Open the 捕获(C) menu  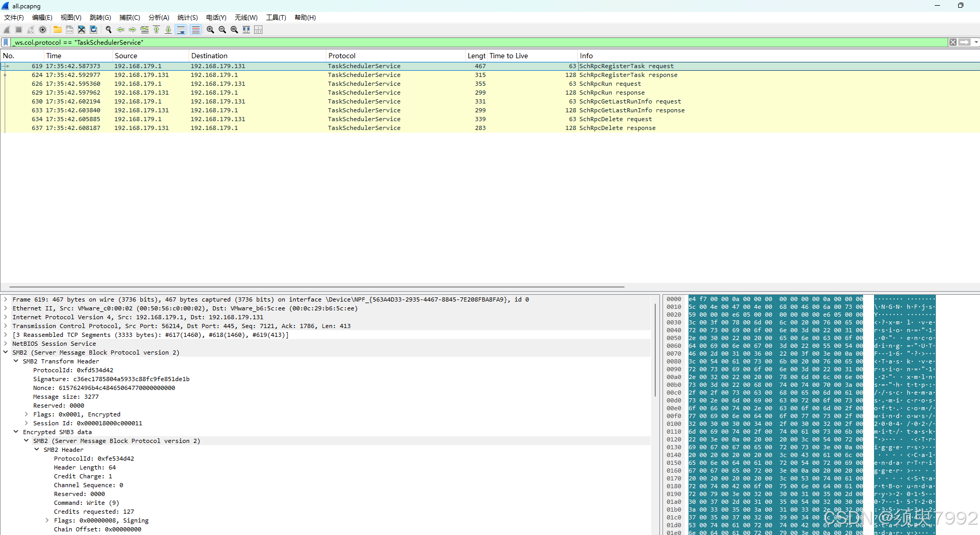[x=129, y=18]
